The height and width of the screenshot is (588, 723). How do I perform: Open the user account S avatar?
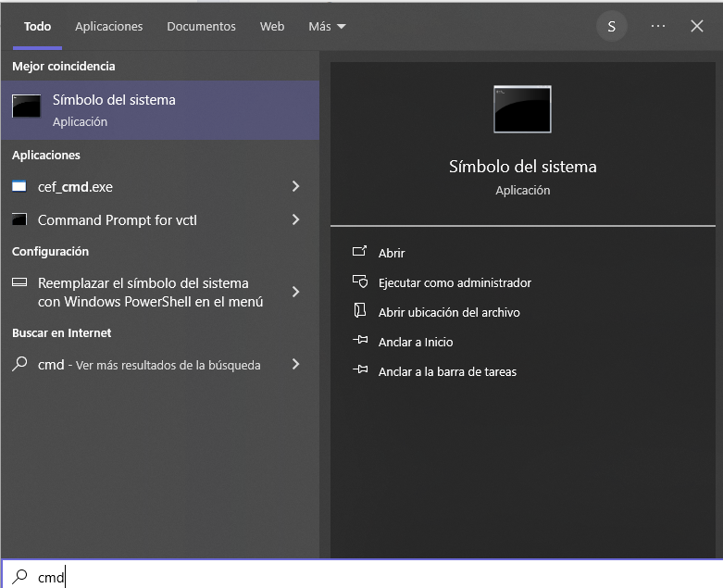(611, 26)
